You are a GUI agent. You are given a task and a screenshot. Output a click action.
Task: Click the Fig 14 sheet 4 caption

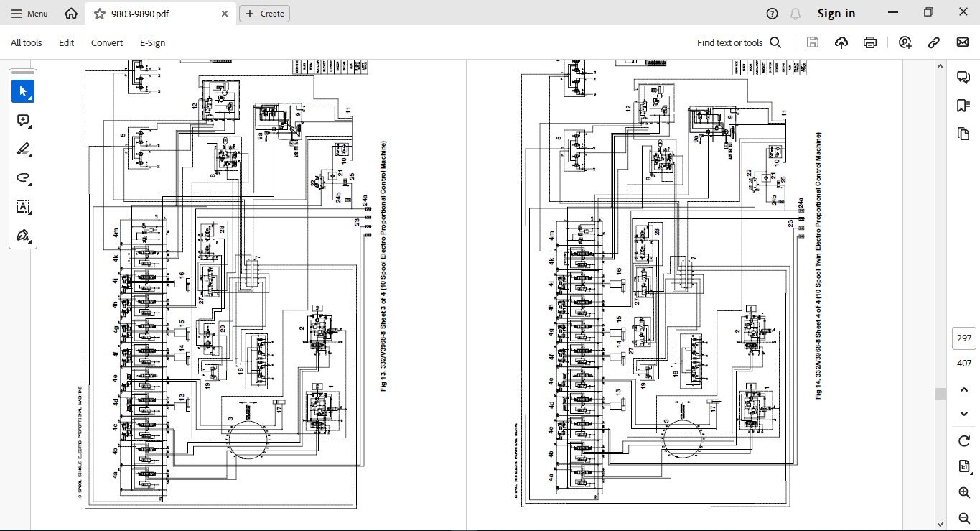pyautogui.click(x=818, y=266)
